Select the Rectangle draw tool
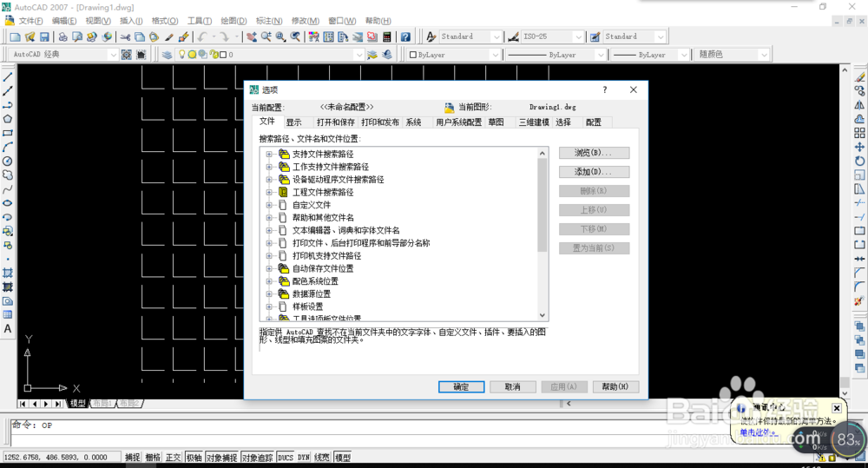 pyautogui.click(x=8, y=133)
